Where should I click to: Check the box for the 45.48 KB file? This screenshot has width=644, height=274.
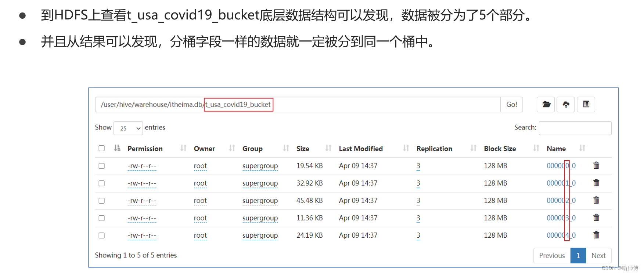102,201
